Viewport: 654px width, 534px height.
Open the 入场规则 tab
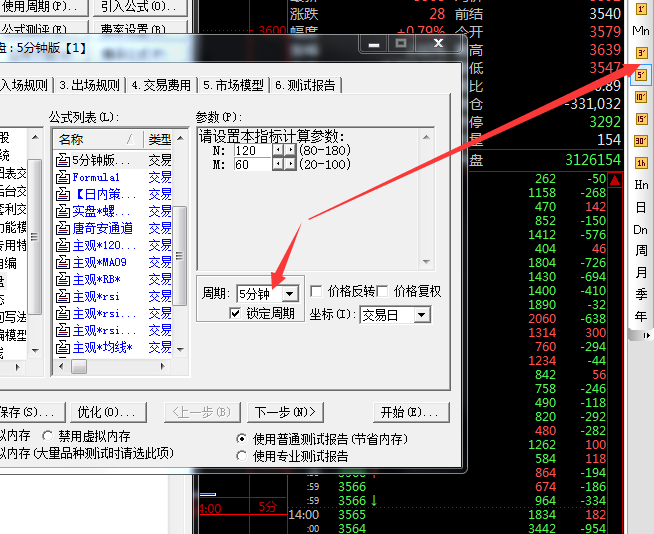pos(25,85)
